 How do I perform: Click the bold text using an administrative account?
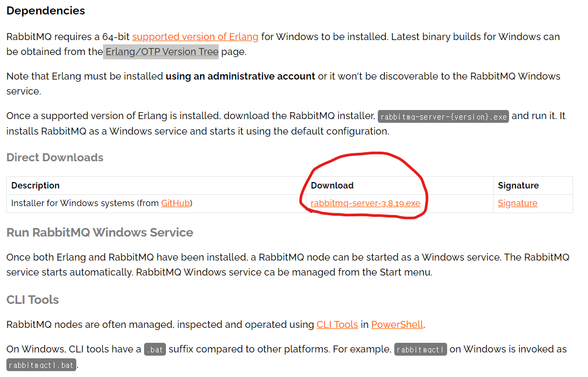point(240,76)
